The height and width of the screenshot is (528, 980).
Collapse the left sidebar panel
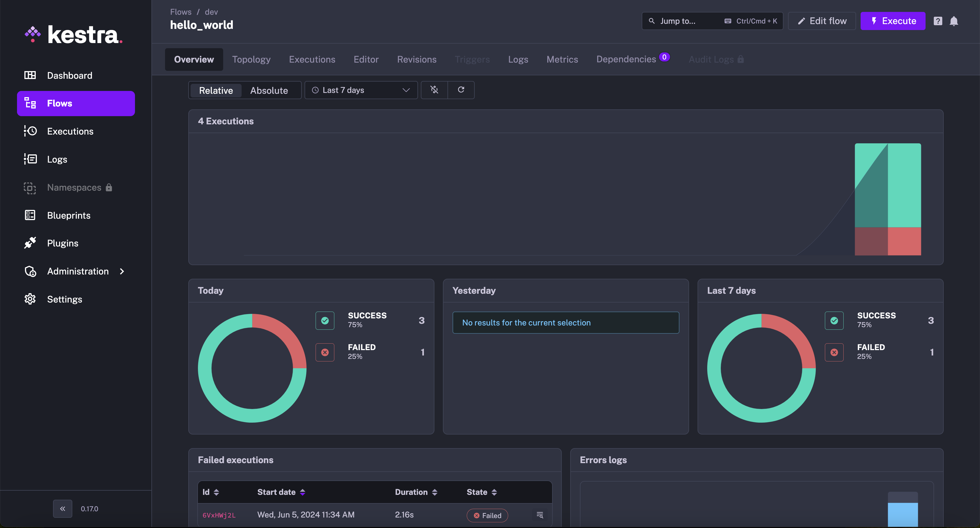coord(62,508)
